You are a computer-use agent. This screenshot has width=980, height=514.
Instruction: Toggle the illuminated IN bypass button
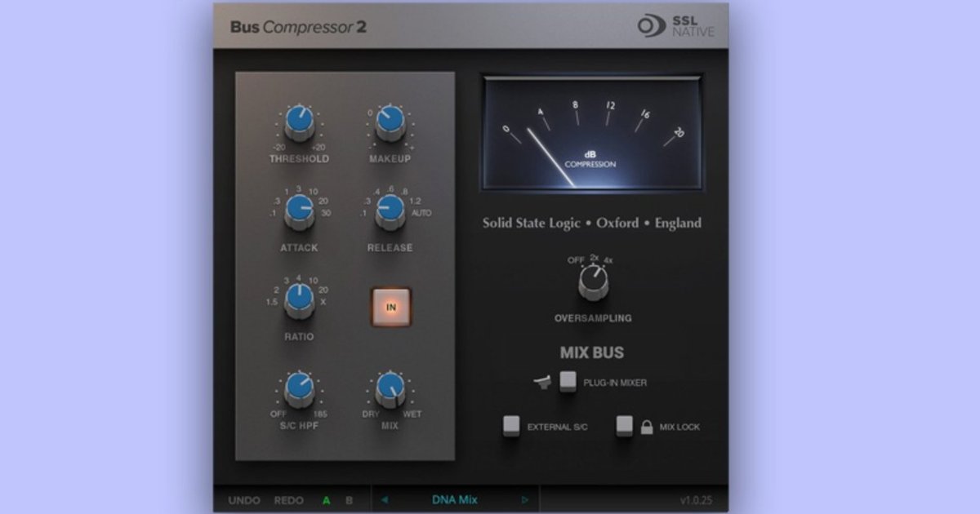tap(391, 307)
